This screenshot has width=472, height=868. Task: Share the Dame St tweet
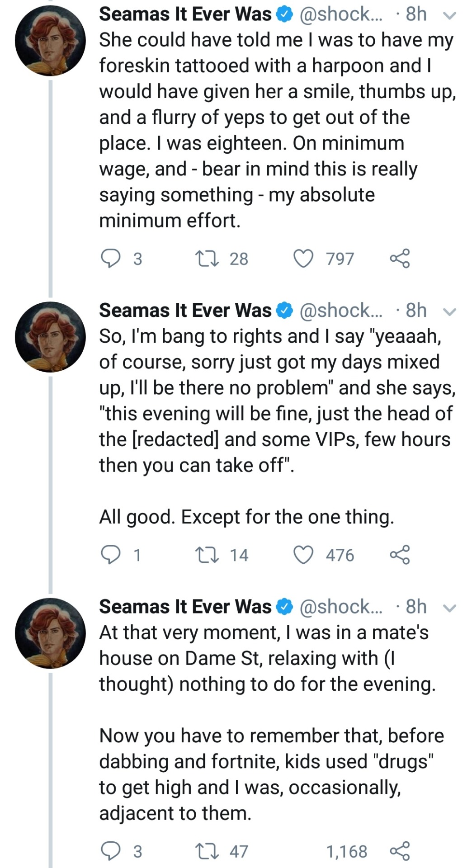(400, 851)
